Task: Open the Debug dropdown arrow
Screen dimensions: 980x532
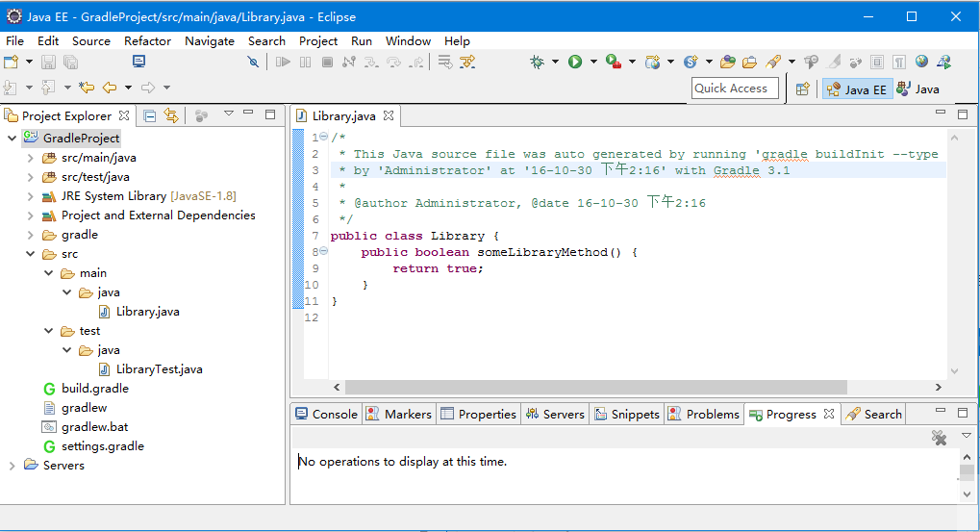Action: pyautogui.click(x=554, y=62)
